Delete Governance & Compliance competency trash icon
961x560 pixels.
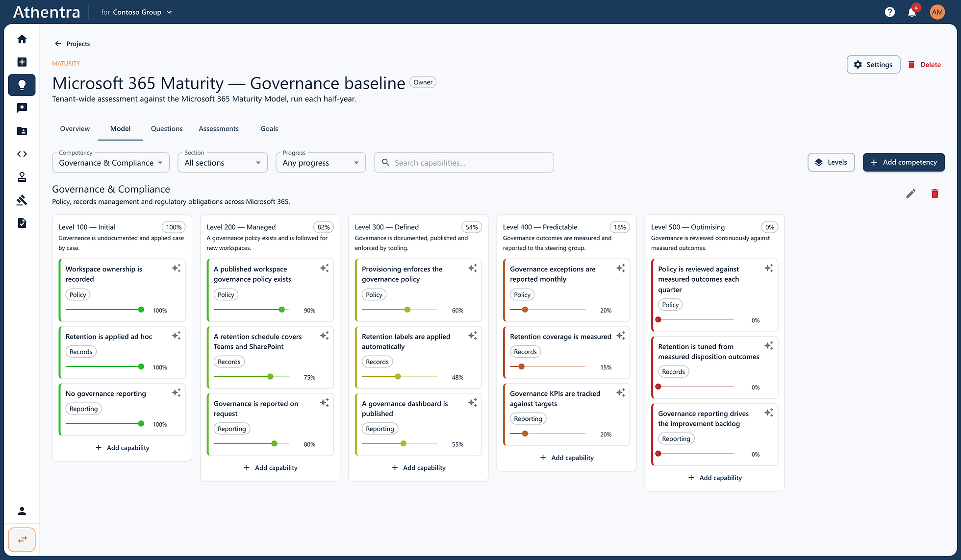coord(935,194)
